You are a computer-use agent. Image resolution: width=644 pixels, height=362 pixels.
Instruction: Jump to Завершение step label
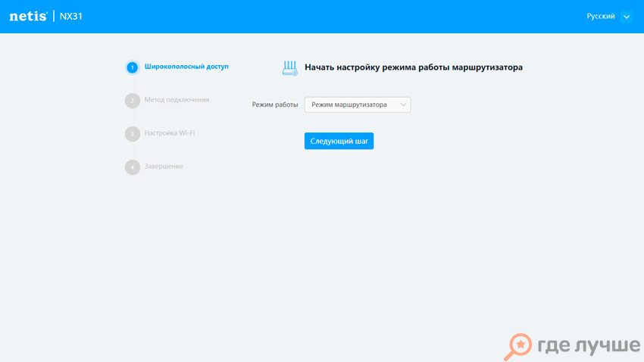click(164, 167)
